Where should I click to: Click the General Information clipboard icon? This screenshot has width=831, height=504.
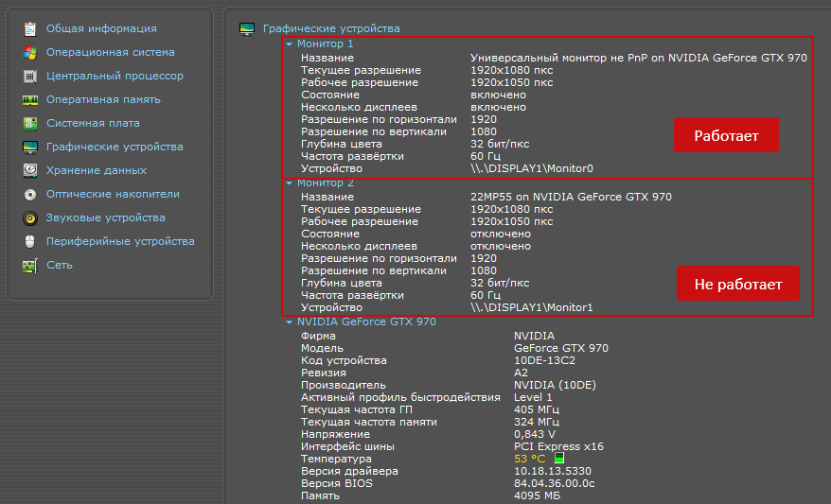point(29,28)
